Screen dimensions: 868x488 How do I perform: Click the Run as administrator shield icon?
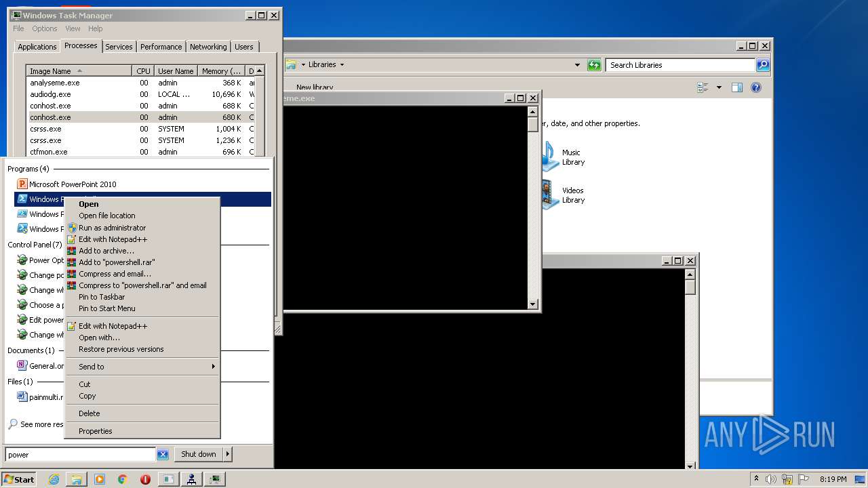[x=72, y=228]
